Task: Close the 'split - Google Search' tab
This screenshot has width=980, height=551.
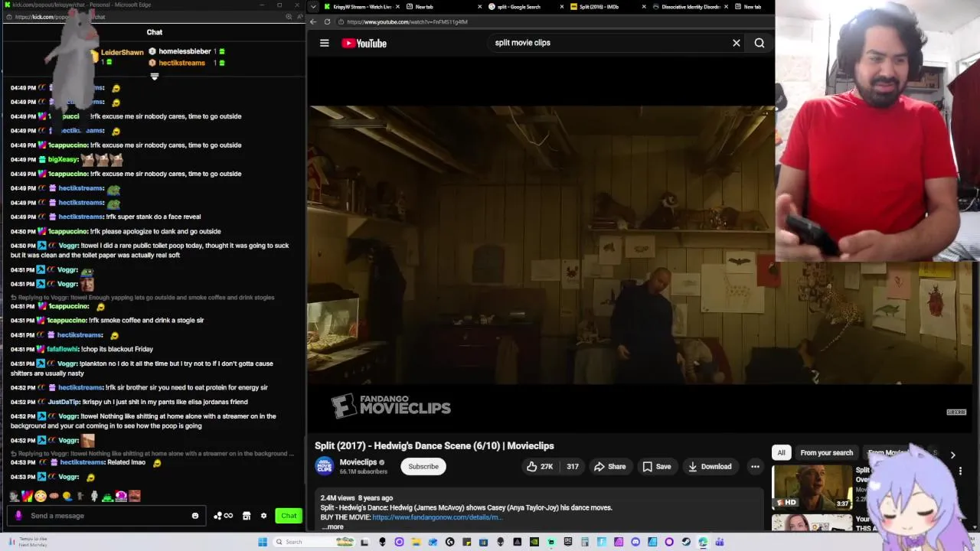Action: [562, 6]
